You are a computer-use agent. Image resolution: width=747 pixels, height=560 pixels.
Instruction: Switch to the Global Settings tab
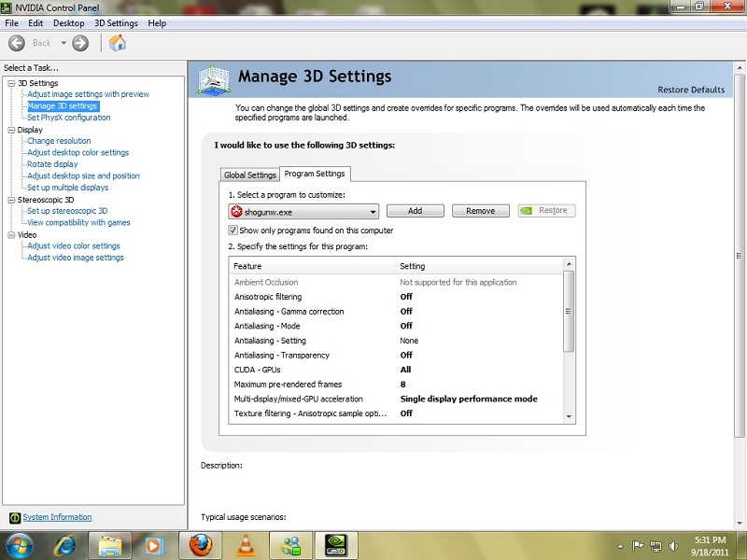pyautogui.click(x=249, y=175)
